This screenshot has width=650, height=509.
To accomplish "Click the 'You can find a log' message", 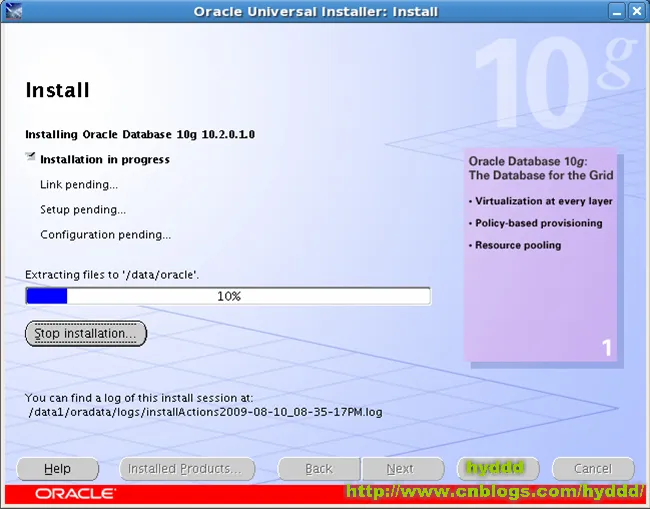I will click(x=139, y=398).
